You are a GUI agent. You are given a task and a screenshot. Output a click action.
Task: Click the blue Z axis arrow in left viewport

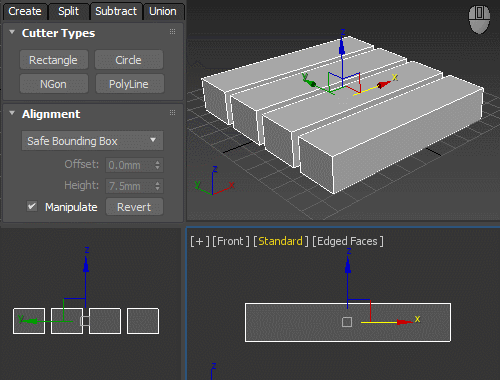tap(86, 264)
